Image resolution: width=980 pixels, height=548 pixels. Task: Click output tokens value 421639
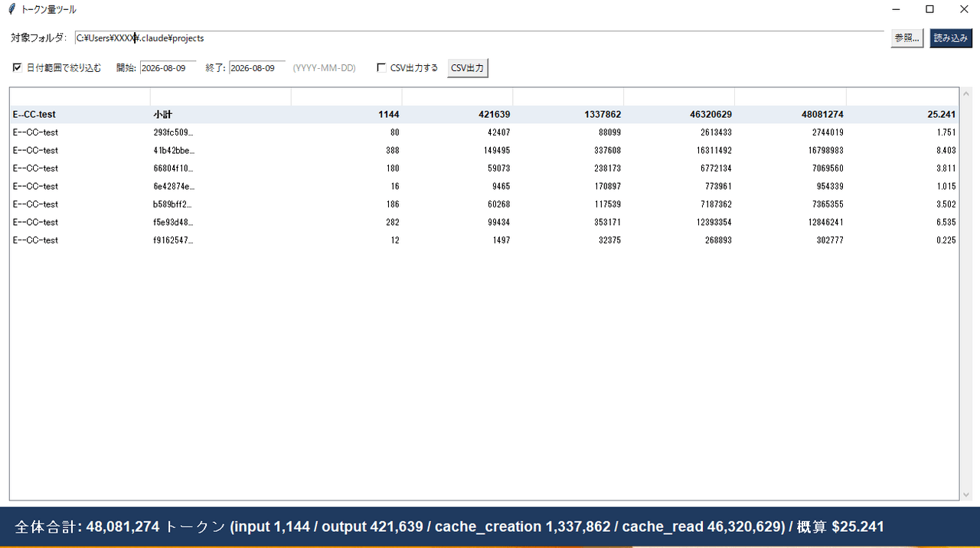pyautogui.click(x=495, y=115)
